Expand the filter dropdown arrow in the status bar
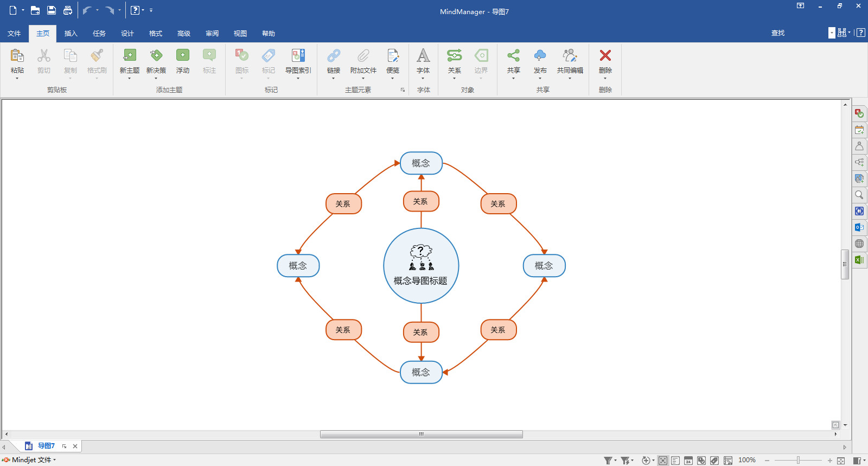This screenshot has height=466, width=868. [x=615, y=461]
